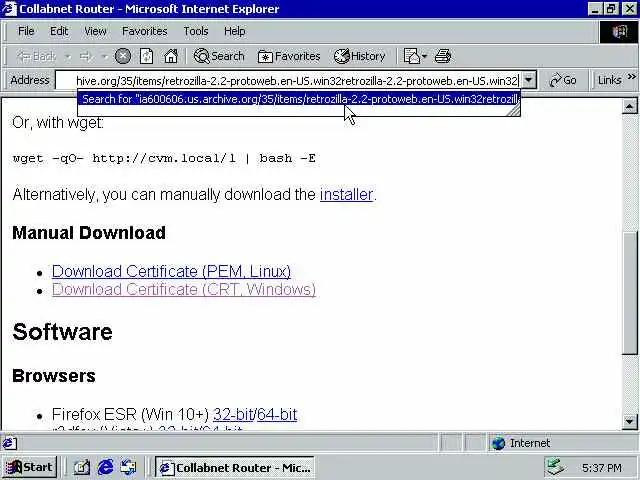Screen dimensions: 640x480
Task: Click the 'Manual Download' heading
Action: 89,233
